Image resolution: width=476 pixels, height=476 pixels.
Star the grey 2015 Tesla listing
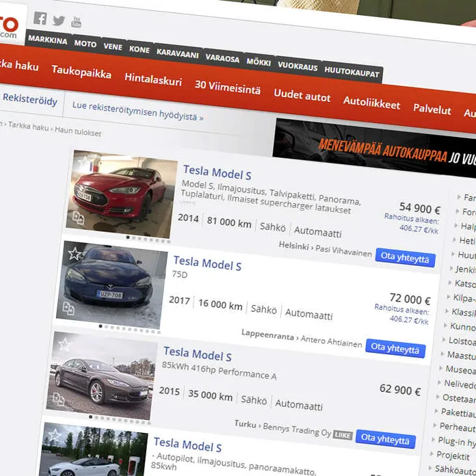(65, 344)
